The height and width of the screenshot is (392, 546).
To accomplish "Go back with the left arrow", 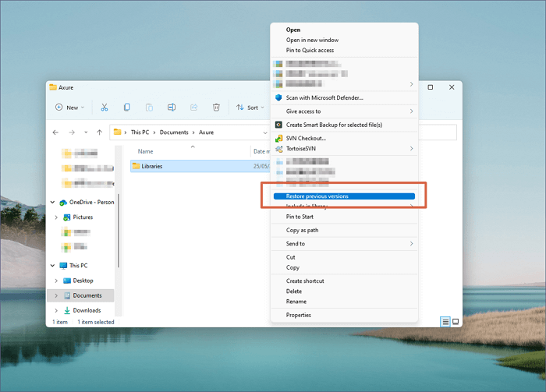I will point(55,132).
